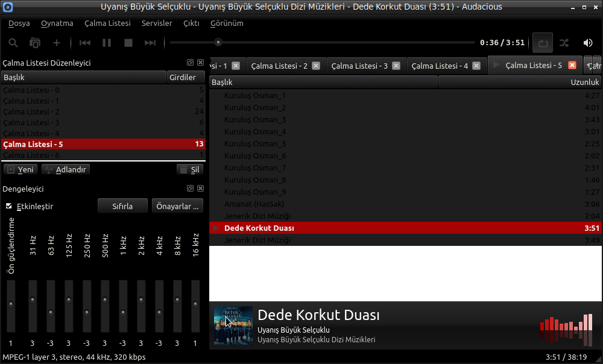Click the Sil delete playlist button

[x=190, y=169]
